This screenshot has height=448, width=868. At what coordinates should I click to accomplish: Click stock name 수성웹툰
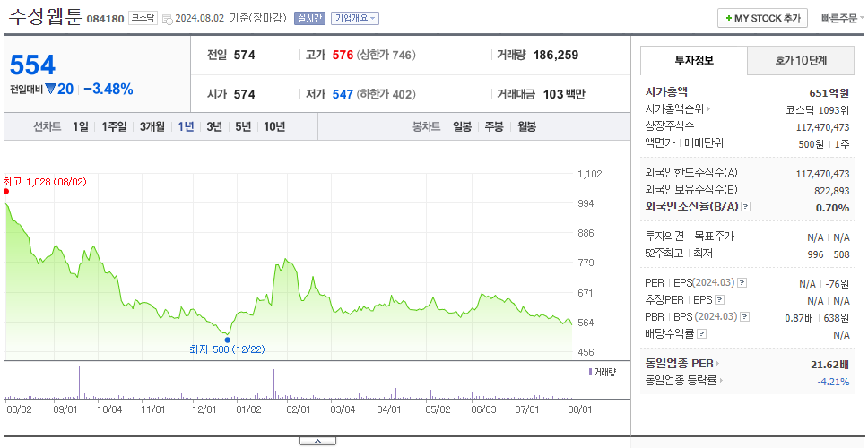tap(45, 17)
